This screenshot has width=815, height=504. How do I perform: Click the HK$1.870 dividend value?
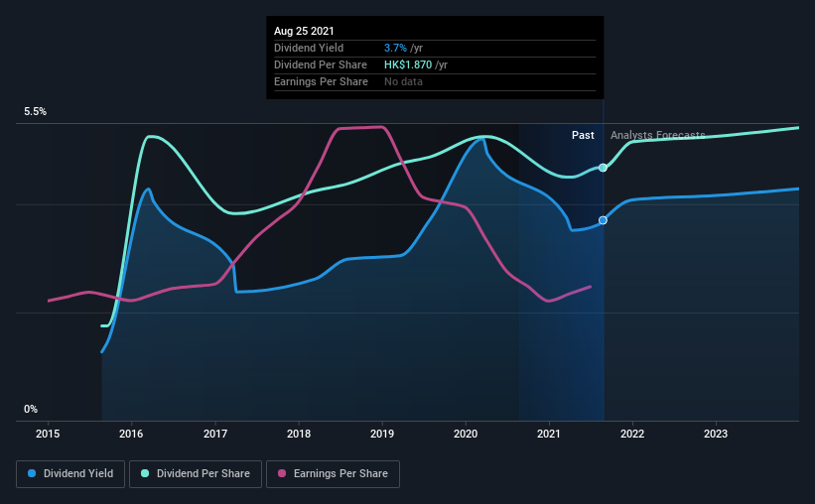pos(408,64)
